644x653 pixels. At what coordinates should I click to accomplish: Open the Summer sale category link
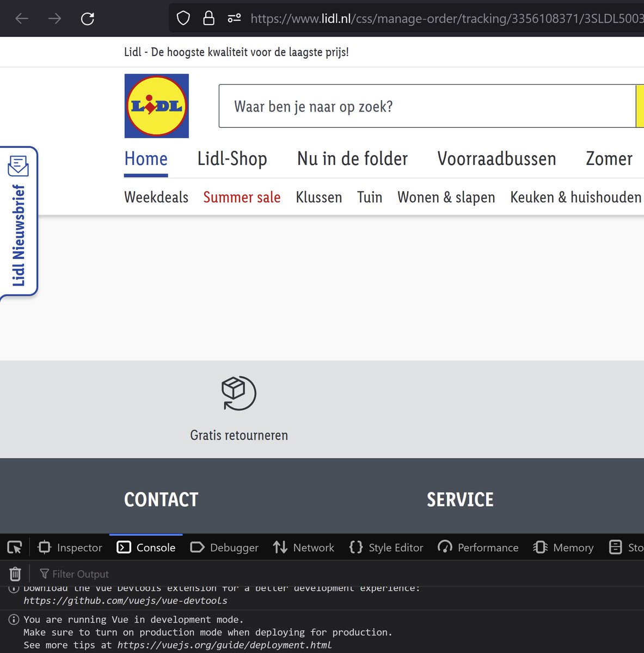(x=242, y=197)
